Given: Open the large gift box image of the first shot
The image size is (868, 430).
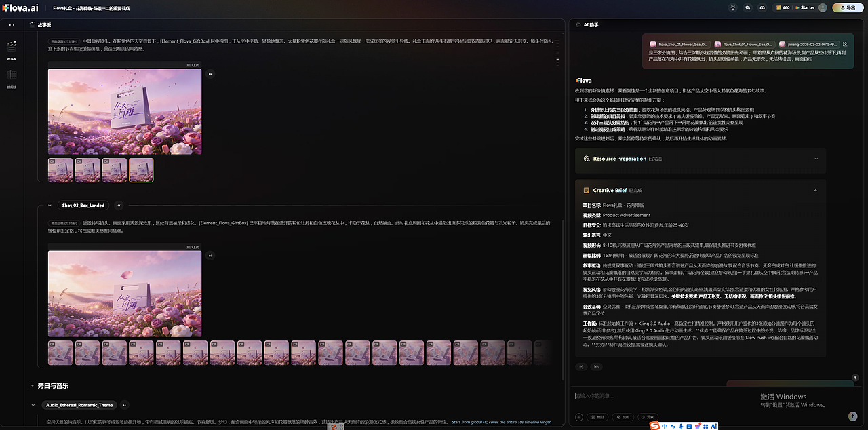Looking at the screenshot, I should click(x=125, y=111).
